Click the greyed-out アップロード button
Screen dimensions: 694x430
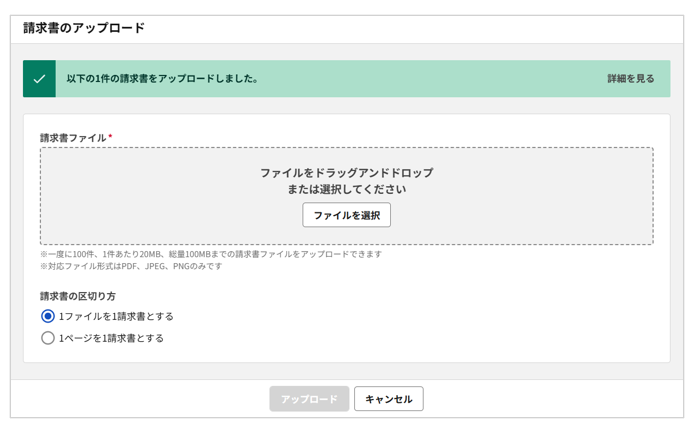click(x=309, y=399)
